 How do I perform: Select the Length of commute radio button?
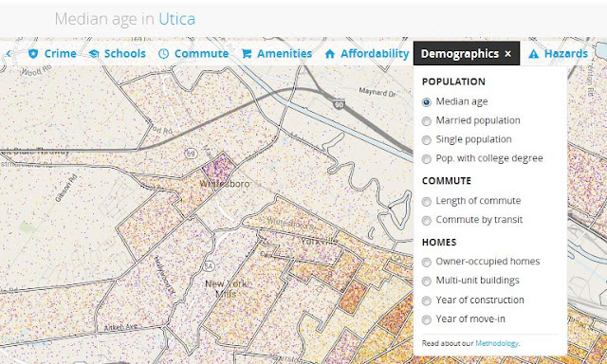pyautogui.click(x=427, y=202)
